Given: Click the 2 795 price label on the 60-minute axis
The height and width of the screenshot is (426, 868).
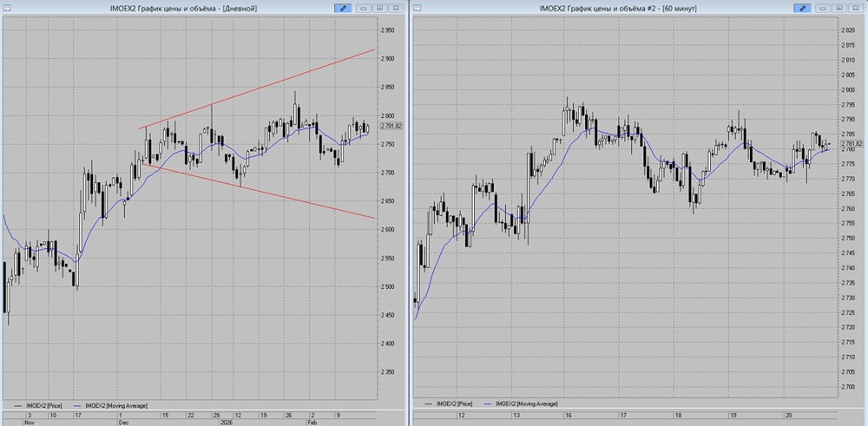Looking at the screenshot, I should (847, 105).
